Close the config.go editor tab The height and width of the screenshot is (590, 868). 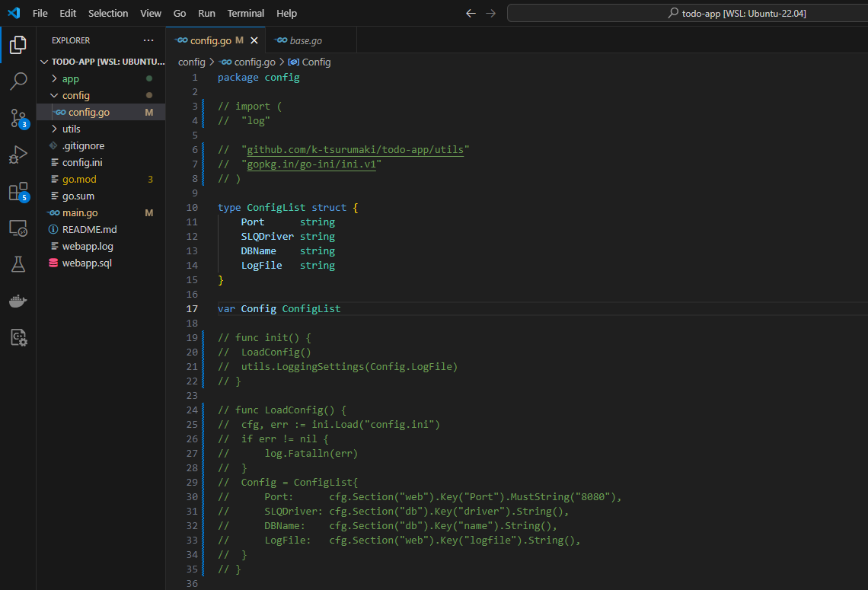point(254,40)
